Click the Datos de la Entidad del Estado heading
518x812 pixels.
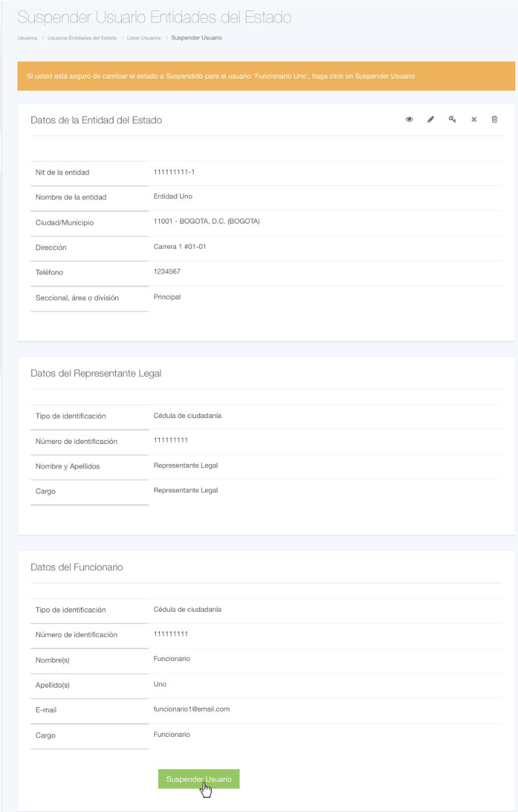pyautogui.click(x=96, y=120)
